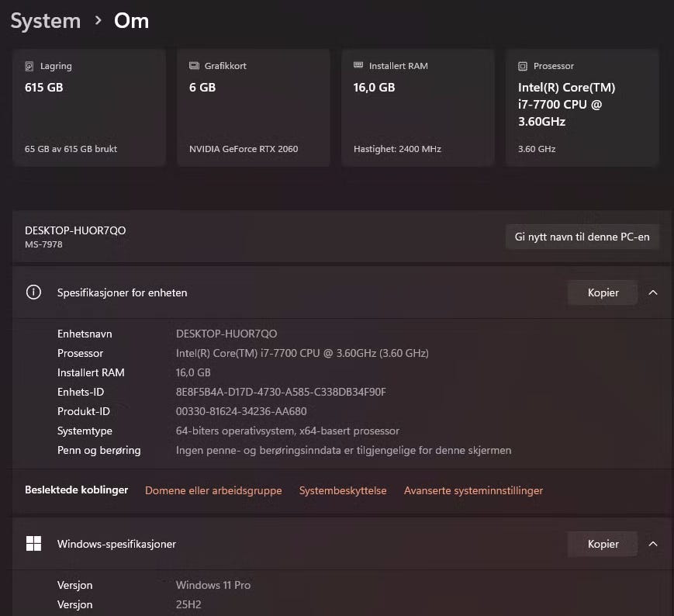Screen dimensions: 674x616
Task: Select the text NVIDIA GeForce RTX 2060
Action: [x=244, y=149]
